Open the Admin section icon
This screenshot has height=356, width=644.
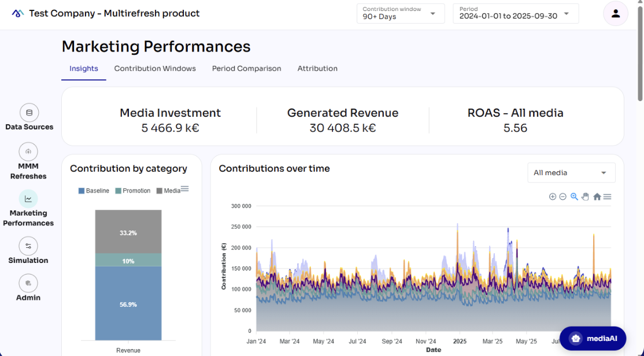(28, 284)
